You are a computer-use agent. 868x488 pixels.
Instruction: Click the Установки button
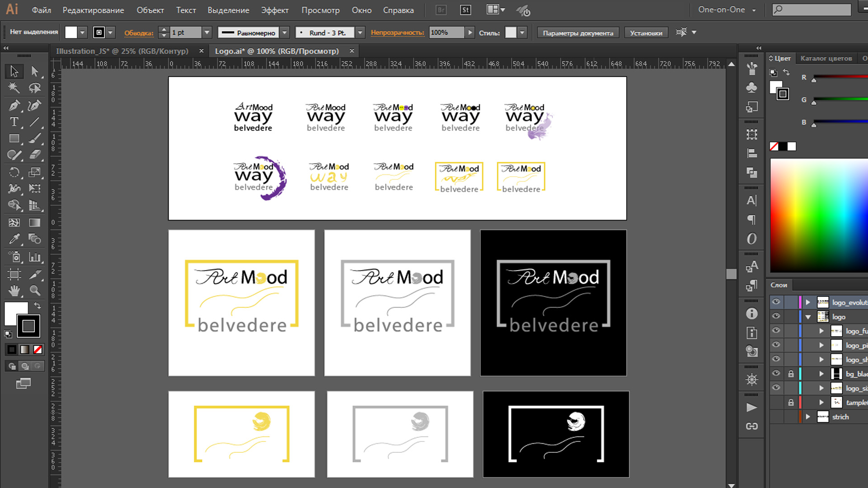tap(646, 33)
